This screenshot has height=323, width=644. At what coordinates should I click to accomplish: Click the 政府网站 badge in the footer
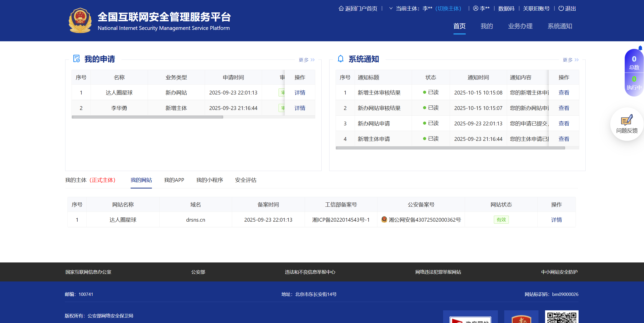470,320
